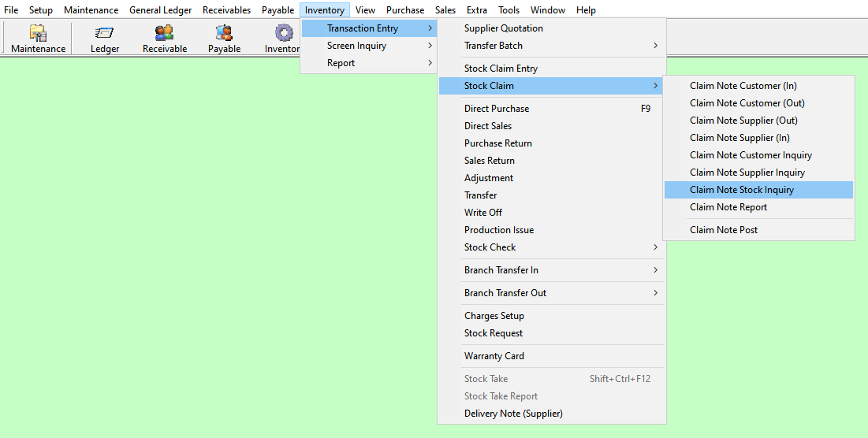Open the Extra menu
868x438 pixels.
pyautogui.click(x=477, y=10)
